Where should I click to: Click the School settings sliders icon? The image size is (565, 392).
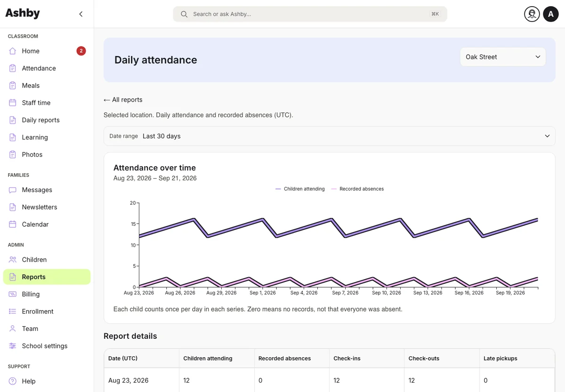[x=13, y=346]
